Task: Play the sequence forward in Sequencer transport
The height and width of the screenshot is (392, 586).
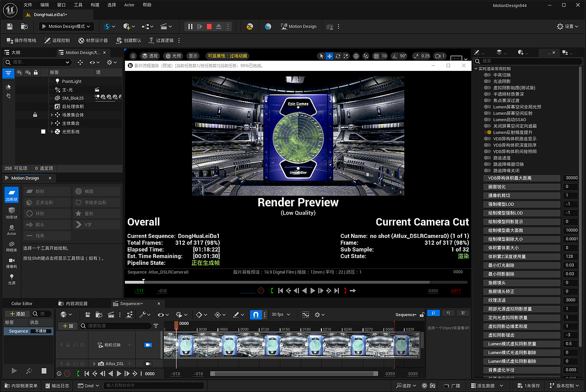Action: click(119, 374)
